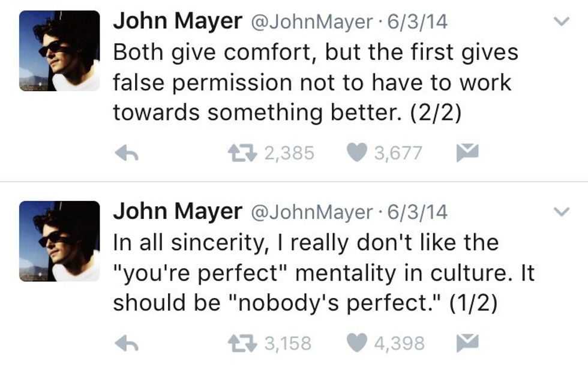588x370 pixels.
Task: Click the 6/3/14 date on the bottom tweet
Action: pos(418,212)
